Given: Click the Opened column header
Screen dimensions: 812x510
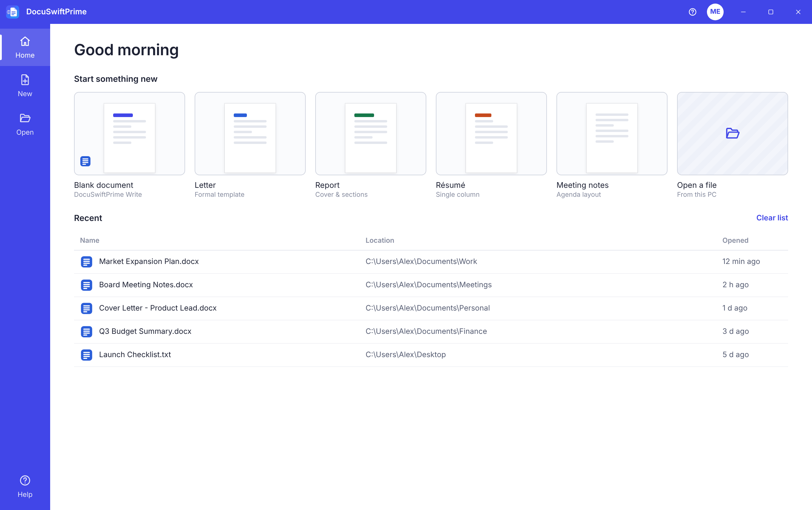Looking at the screenshot, I should (735, 240).
